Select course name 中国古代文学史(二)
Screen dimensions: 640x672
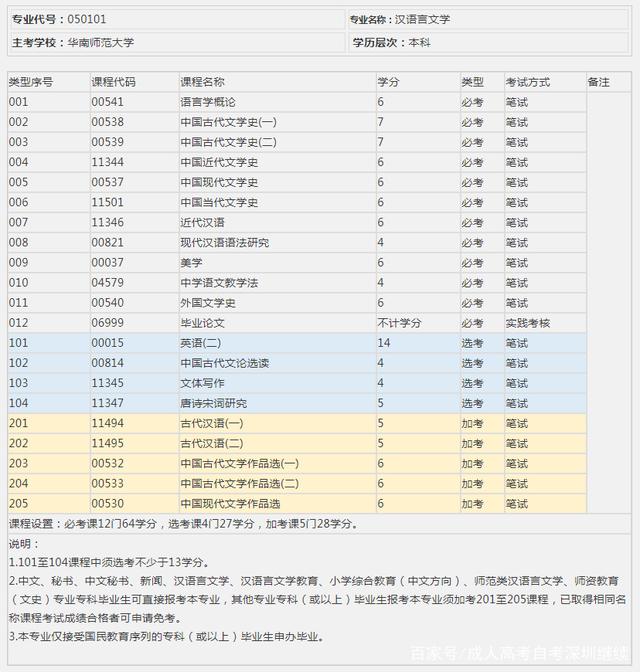[228, 142]
